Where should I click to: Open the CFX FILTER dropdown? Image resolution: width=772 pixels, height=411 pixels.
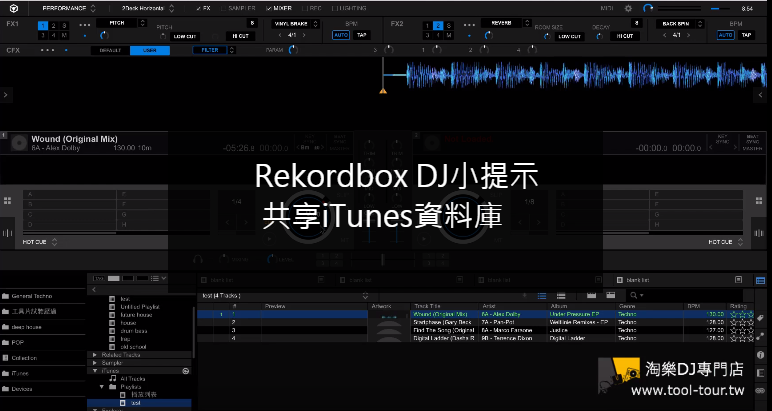click(214, 50)
